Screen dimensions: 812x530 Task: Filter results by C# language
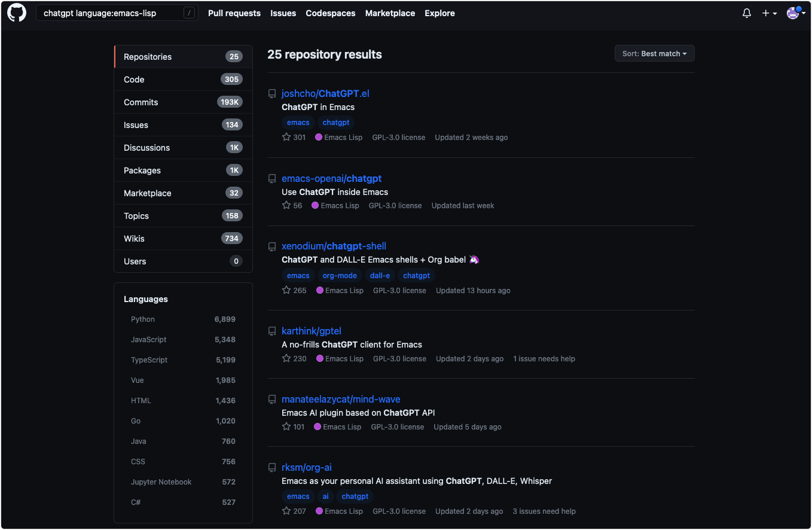pyautogui.click(x=183, y=502)
